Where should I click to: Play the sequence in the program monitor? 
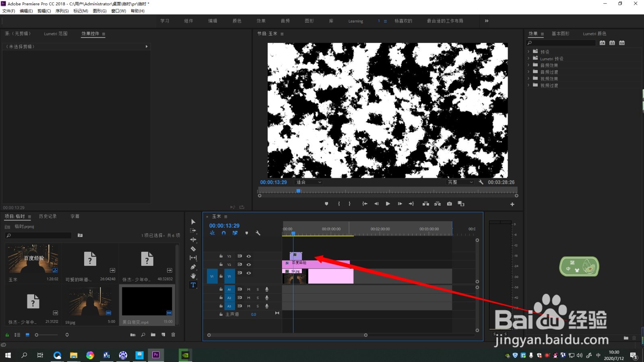[388, 204]
